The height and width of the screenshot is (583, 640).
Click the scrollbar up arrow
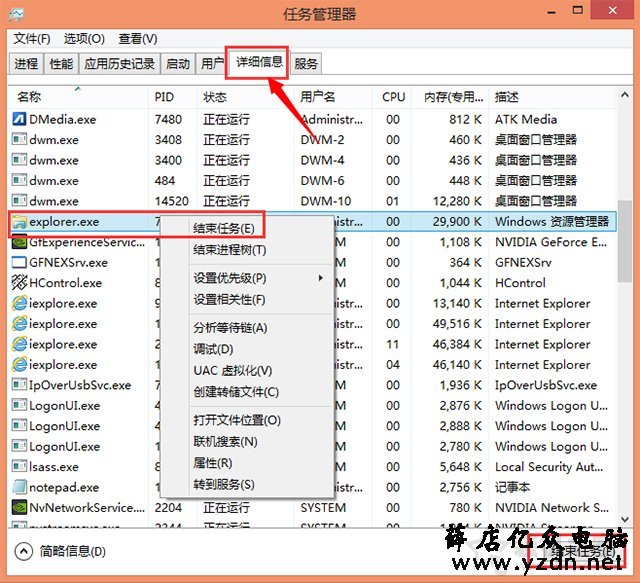(624, 95)
